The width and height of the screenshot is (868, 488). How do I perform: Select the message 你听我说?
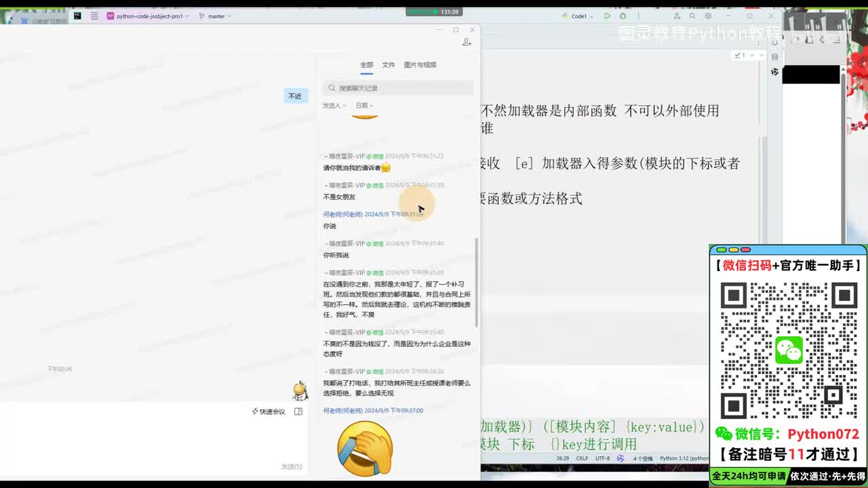pyautogui.click(x=336, y=256)
